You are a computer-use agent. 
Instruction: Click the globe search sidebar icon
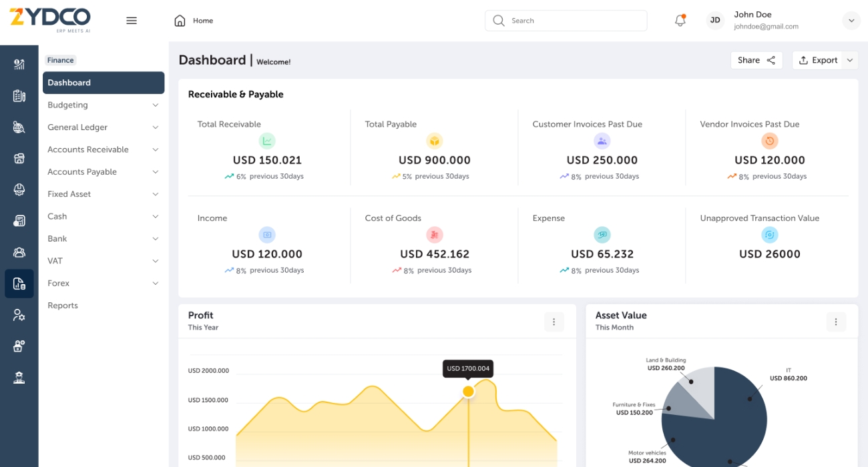tap(19, 127)
